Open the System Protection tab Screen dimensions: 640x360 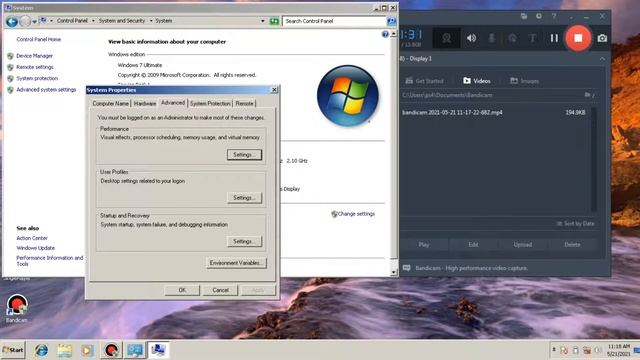[210, 104]
